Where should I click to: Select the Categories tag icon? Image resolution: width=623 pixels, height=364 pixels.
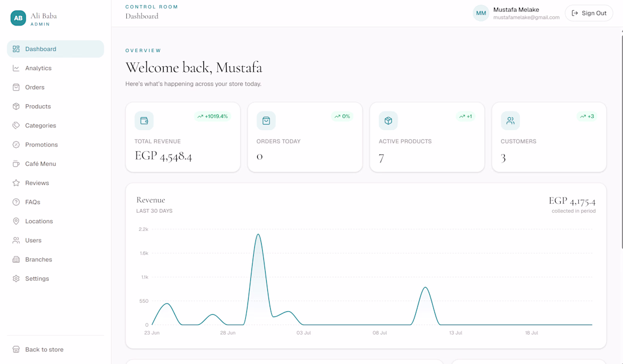[16, 126]
